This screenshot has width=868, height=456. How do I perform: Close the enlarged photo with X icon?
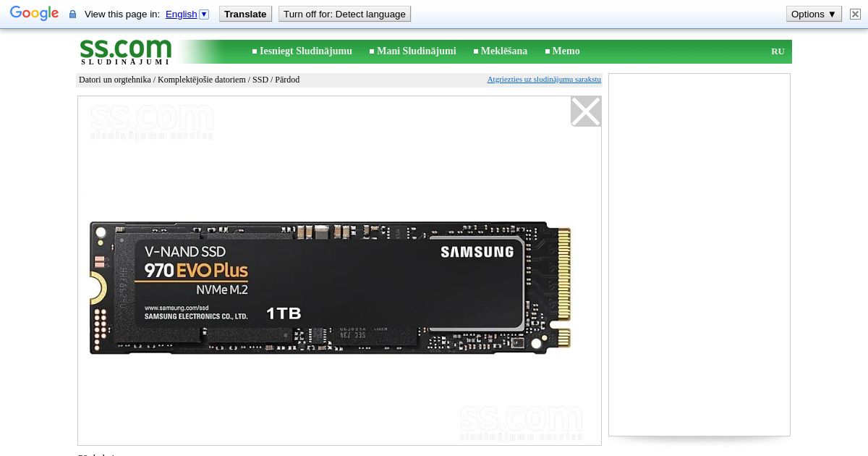(x=586, y=111)
